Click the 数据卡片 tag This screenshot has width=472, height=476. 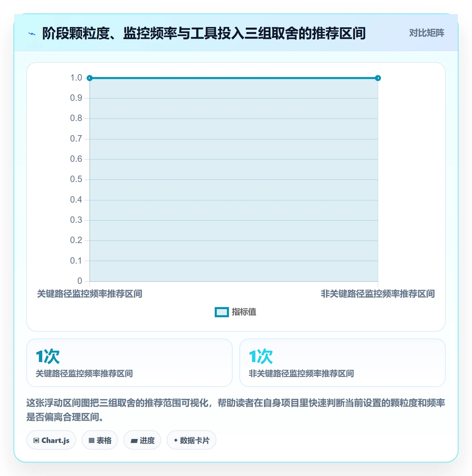point(191,440)
